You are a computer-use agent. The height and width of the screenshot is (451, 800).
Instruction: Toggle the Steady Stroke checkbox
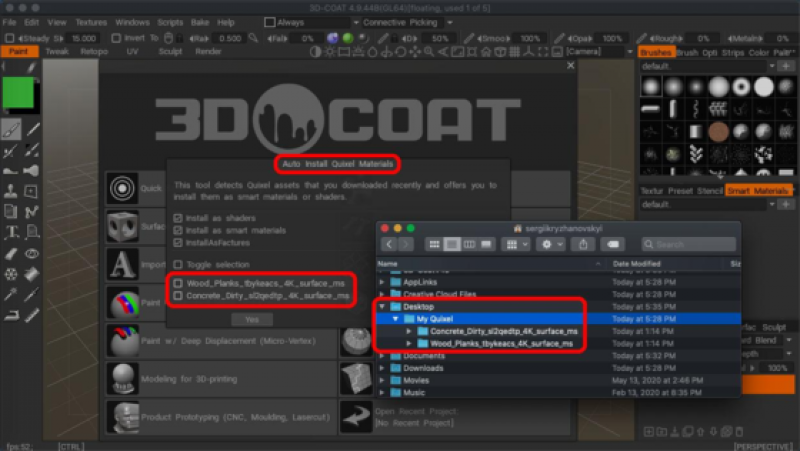tap(9, 38)
